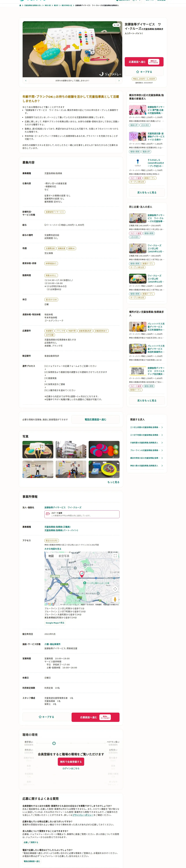This screenshot has height=868, width=186.
Task: Click the 横浜市神奈川区 breadcrumb link
Action: tap(66, 5)
